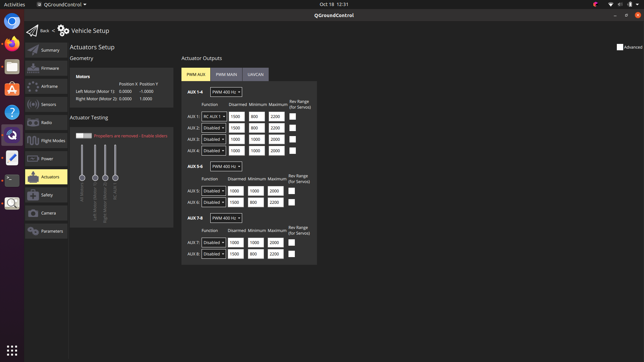Image resolution: width=644 pixels, height=362 pixels.
Task: Open the AUX 1-4 PWM rate dropdown
Action: (x=226, y=92)
